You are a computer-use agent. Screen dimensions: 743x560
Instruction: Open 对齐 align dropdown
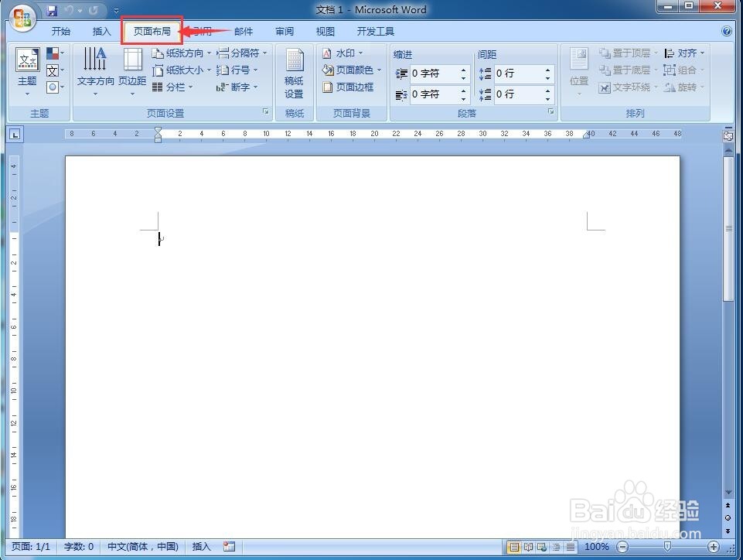click(x=684, y=53)
